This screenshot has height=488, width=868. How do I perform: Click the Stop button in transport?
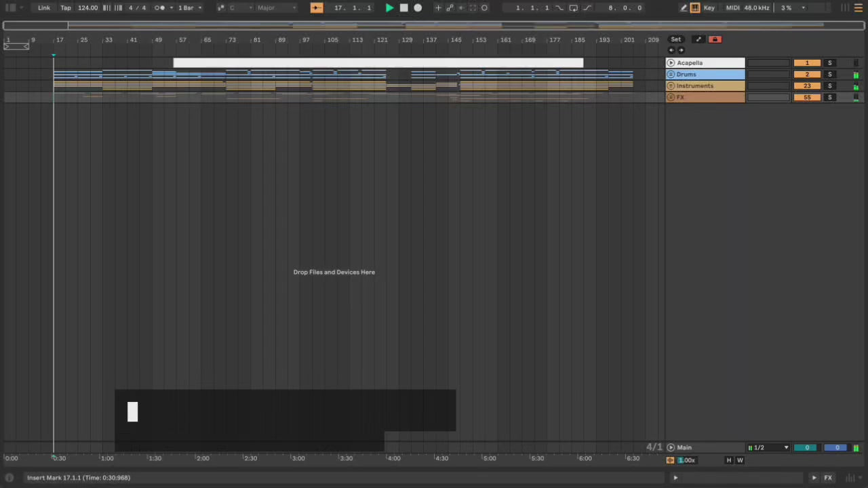pyautogui.click(x=403, y=8)
